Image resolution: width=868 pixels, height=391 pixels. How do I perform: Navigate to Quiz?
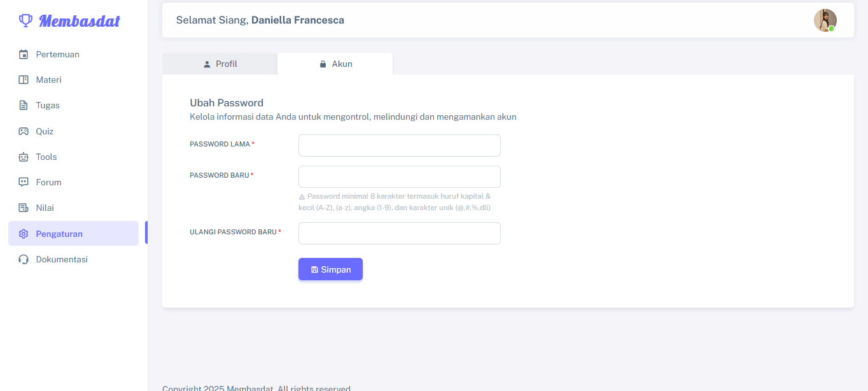(73, 131)
